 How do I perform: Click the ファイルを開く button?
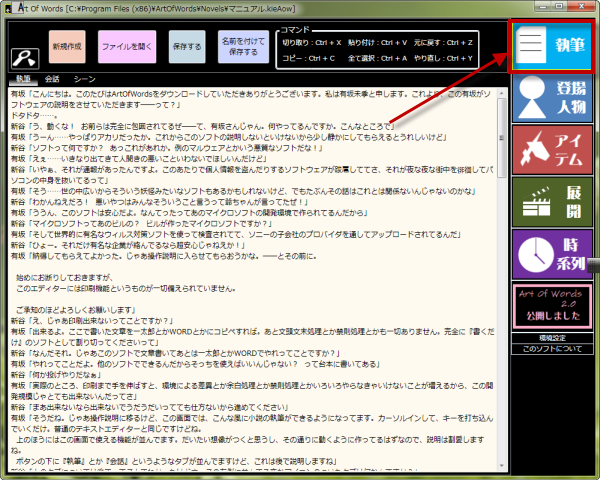(x=126, y=47)
